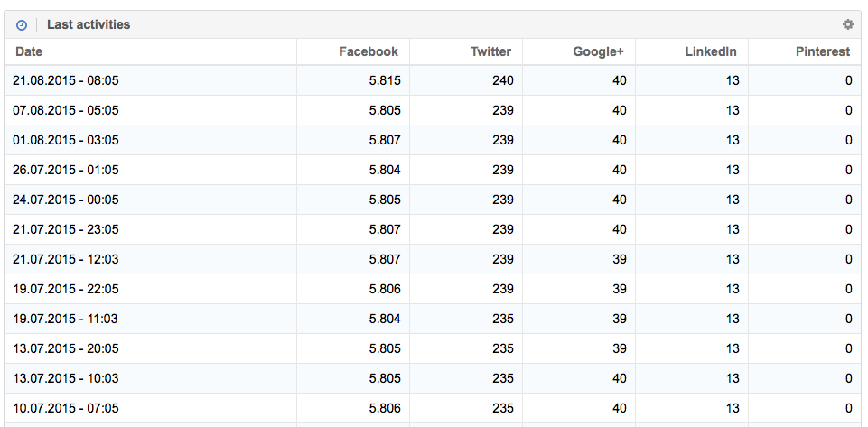Click the 01.08.2015 - 03:05 row date
This screenshot has height=427, width=868.
tap(66, 140)
